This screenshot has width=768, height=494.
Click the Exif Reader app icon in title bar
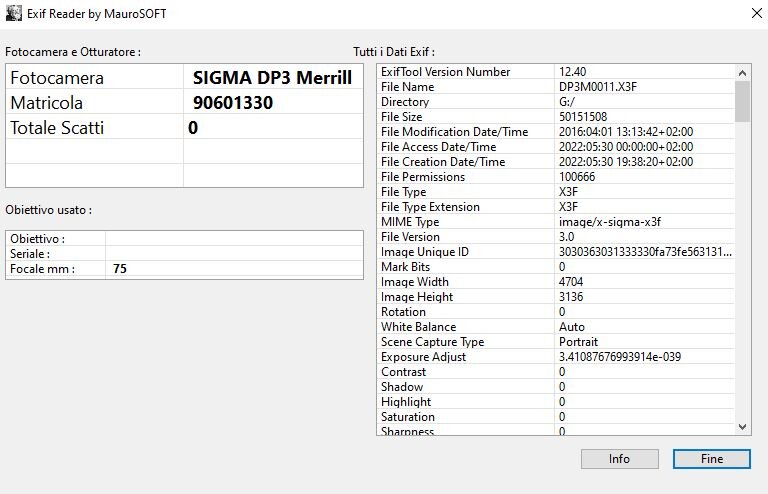click(x=14, y=13)
